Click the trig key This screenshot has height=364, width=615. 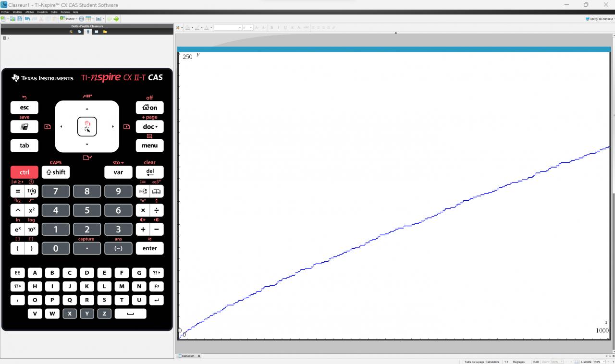point(32,191)
